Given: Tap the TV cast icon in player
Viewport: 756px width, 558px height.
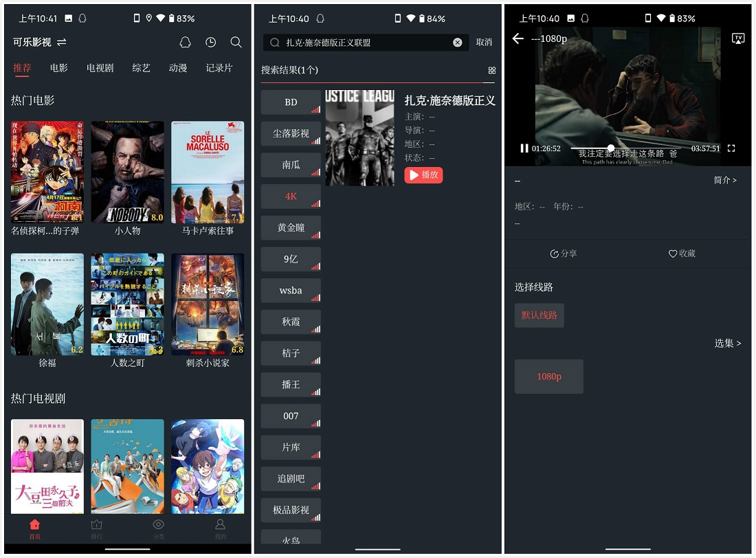Looking at the screenshot, I should (x=738, y=38).
